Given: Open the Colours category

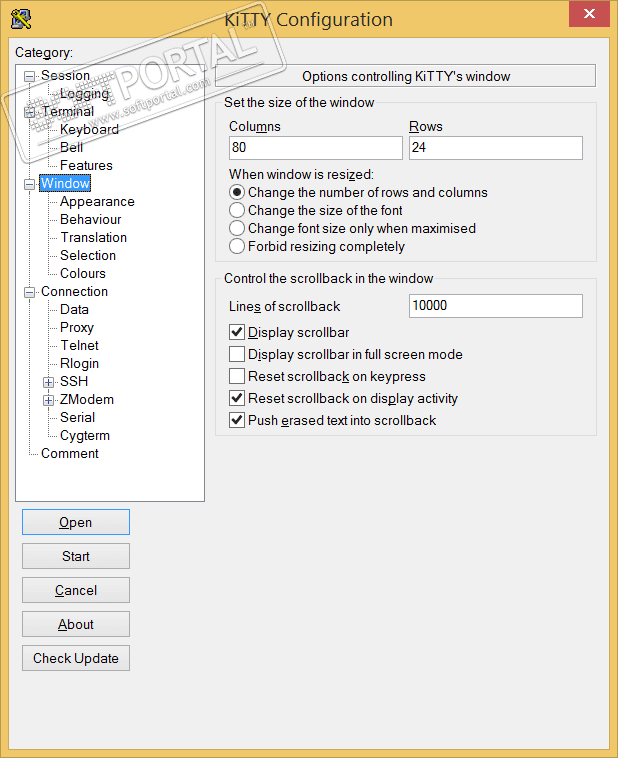Looking at the screenshot, I should pos(83,273).
